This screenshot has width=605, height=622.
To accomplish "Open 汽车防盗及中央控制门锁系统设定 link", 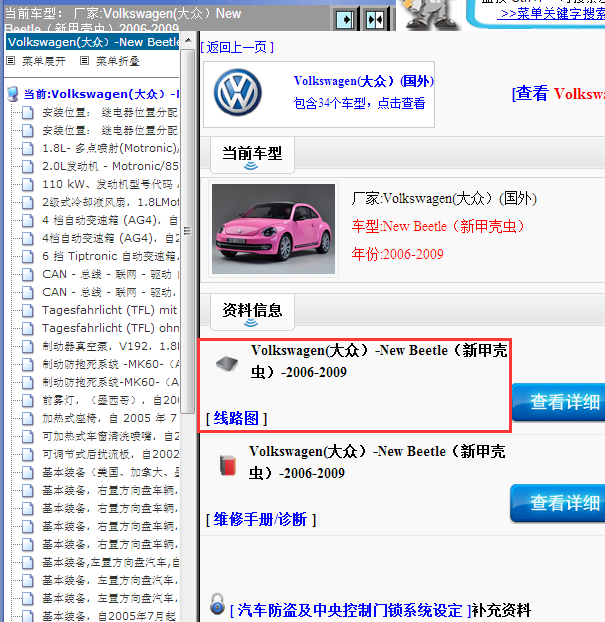I will (350, 610).
